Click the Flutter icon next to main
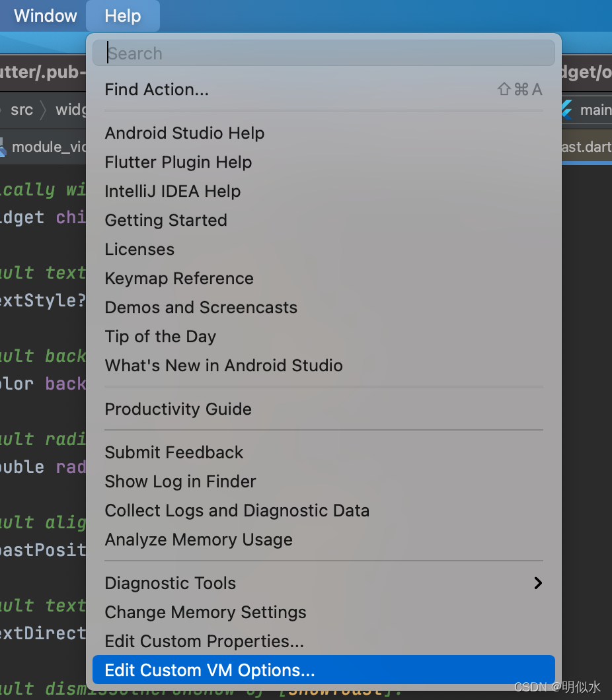 coord(566,110)
